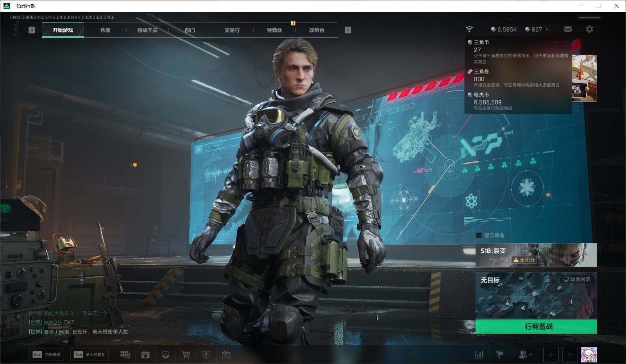Open the friends list icon
Viewport: 626px width, 364px height.
(x=525, y=355)
